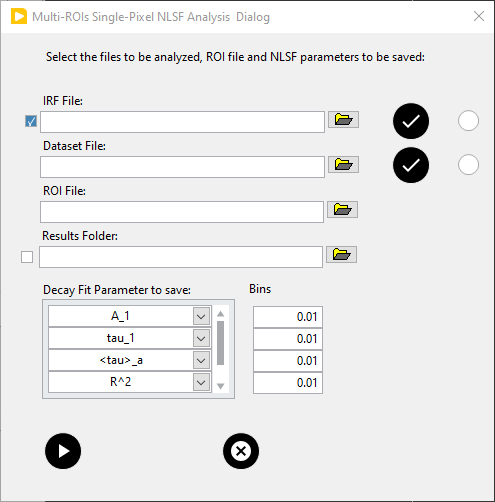Screen dimensions: 495x502
Task: Click the parameter list scroll down arrow
Action: [x=220, y=386]
